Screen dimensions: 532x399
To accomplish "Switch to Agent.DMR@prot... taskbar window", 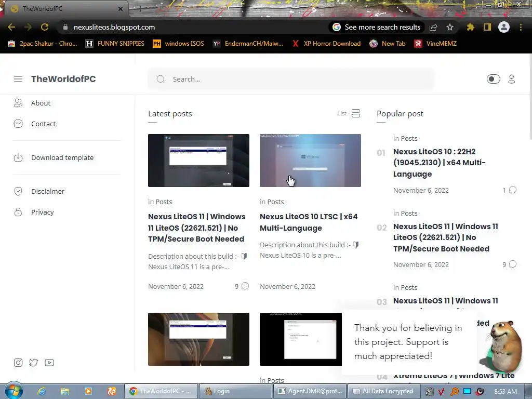I will click(310, 391).
